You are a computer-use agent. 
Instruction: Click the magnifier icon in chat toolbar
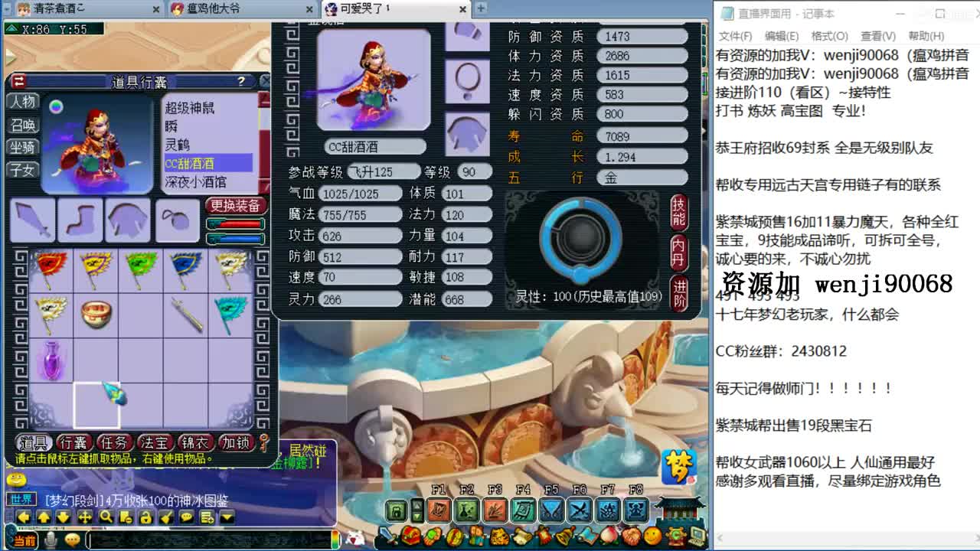106,517
